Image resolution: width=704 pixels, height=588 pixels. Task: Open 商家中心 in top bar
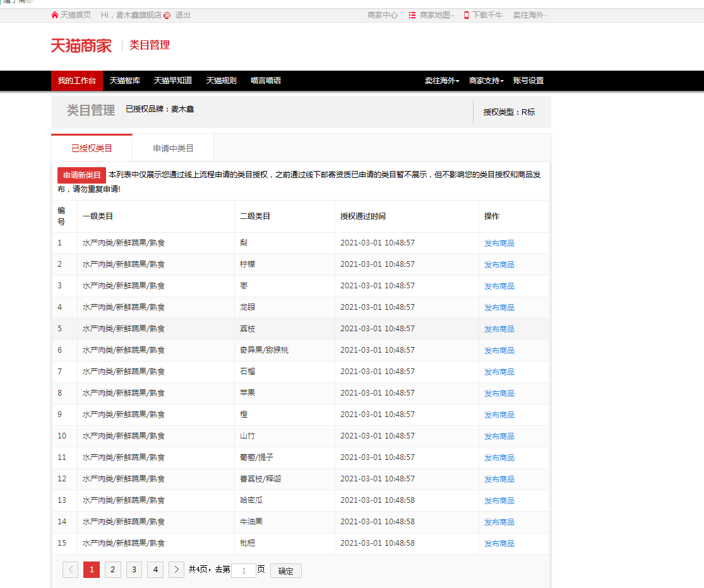tap(383, 15)
